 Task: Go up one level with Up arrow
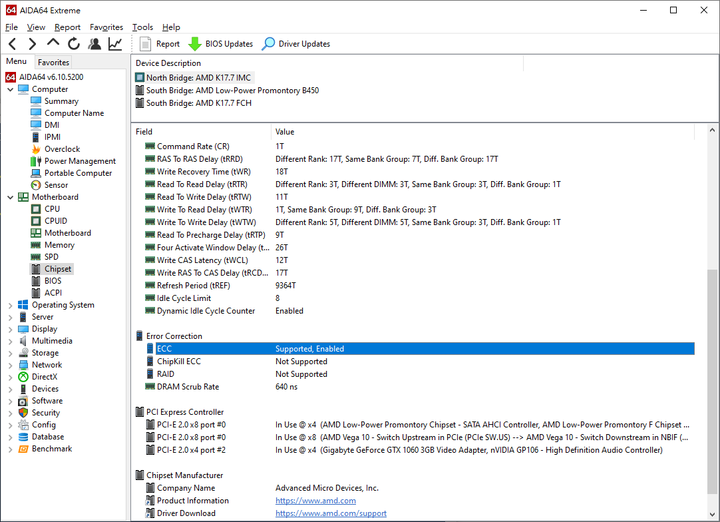click(x=53, y=43)
